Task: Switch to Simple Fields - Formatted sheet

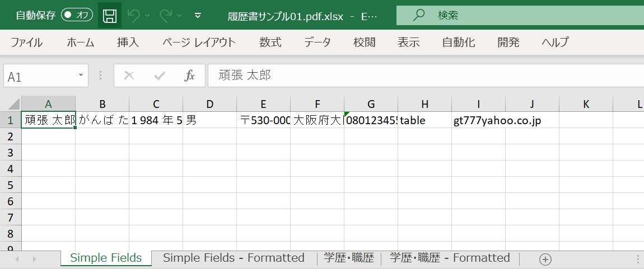Action: pyautogui.click(x=234, y=258)
